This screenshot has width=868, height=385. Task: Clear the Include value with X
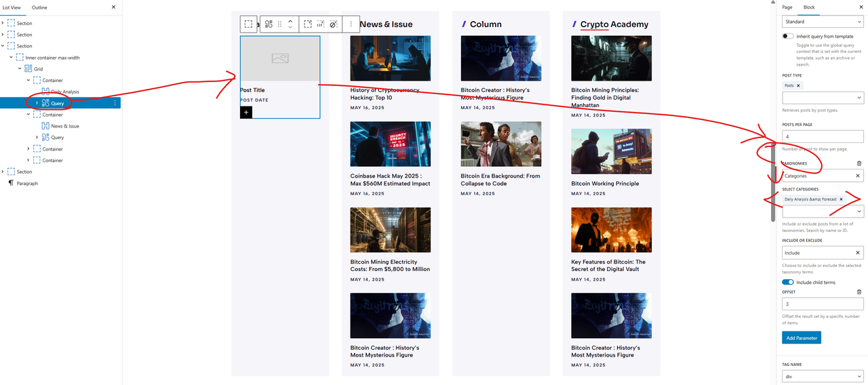857,253
